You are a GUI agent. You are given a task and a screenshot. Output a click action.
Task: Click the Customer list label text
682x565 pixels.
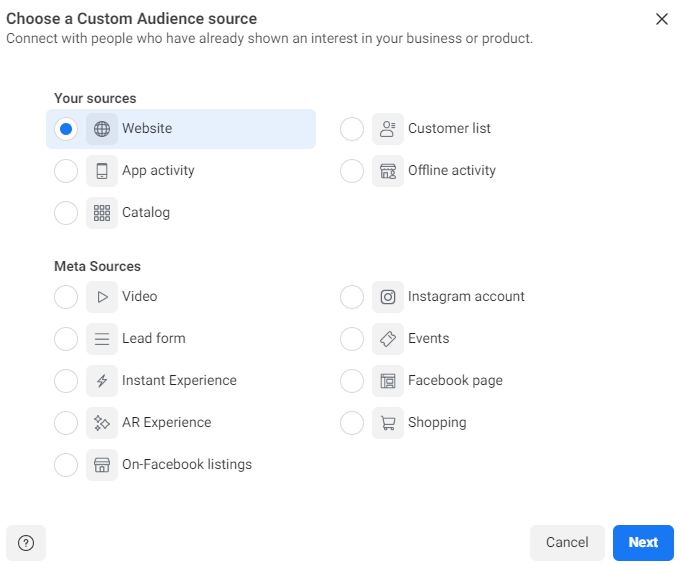[449, 129]
